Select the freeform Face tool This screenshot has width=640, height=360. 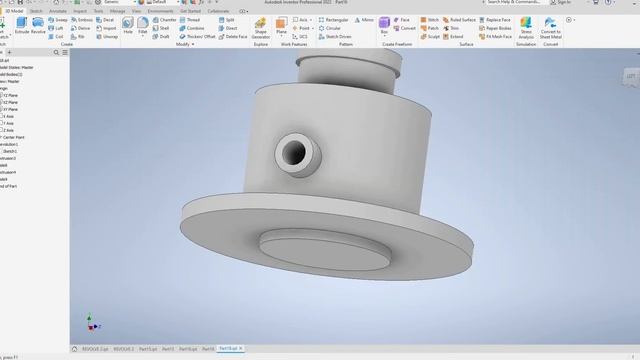tap(402, 20)
